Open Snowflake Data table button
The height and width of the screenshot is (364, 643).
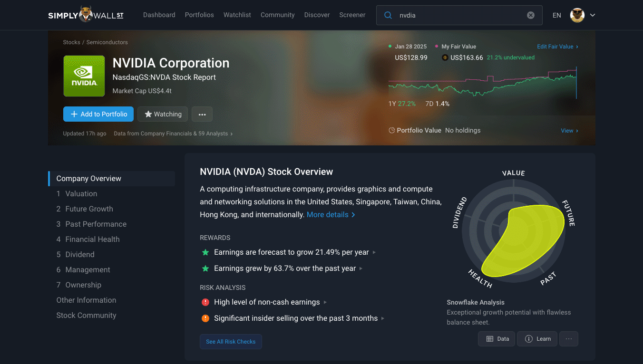497,339
